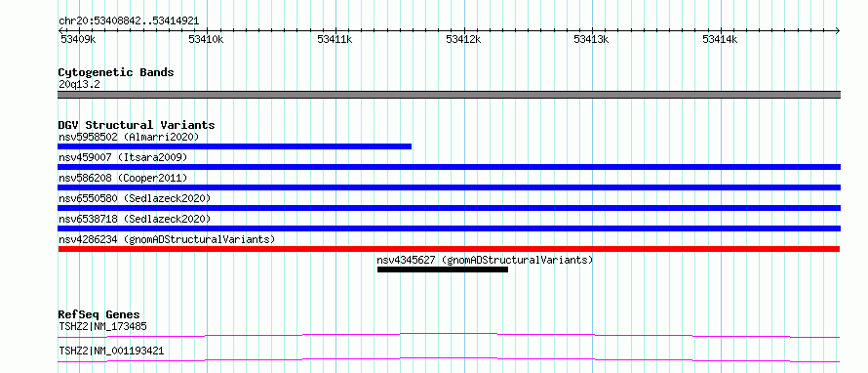Click the nsv4286234 (gnomADStructuralVariants) label

(167, 239)
